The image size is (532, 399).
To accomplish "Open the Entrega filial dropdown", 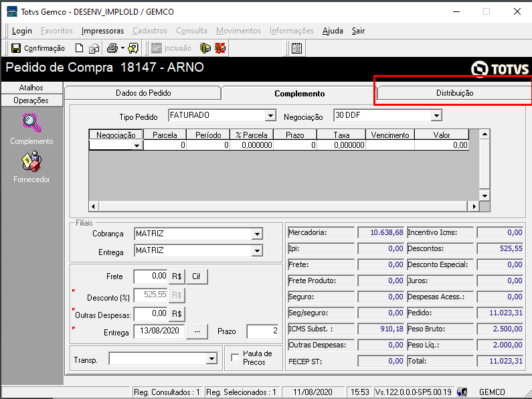I will 257,251.
